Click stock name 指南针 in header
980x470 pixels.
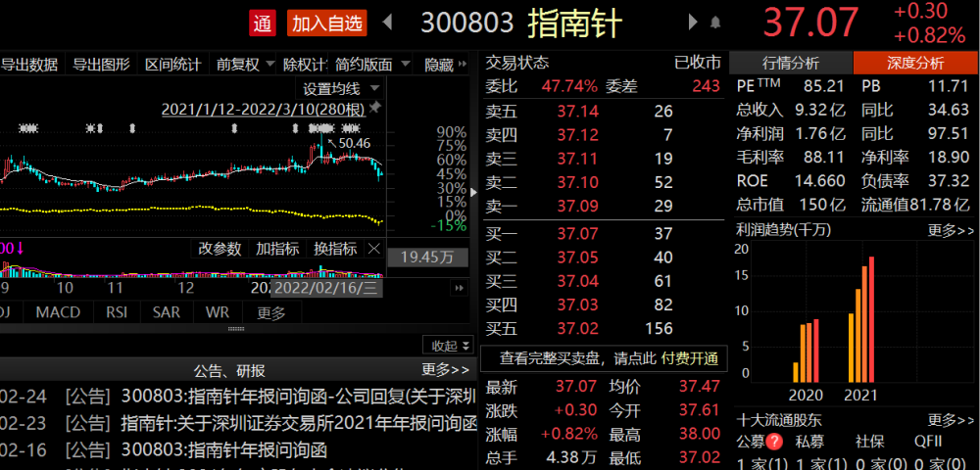575,24
